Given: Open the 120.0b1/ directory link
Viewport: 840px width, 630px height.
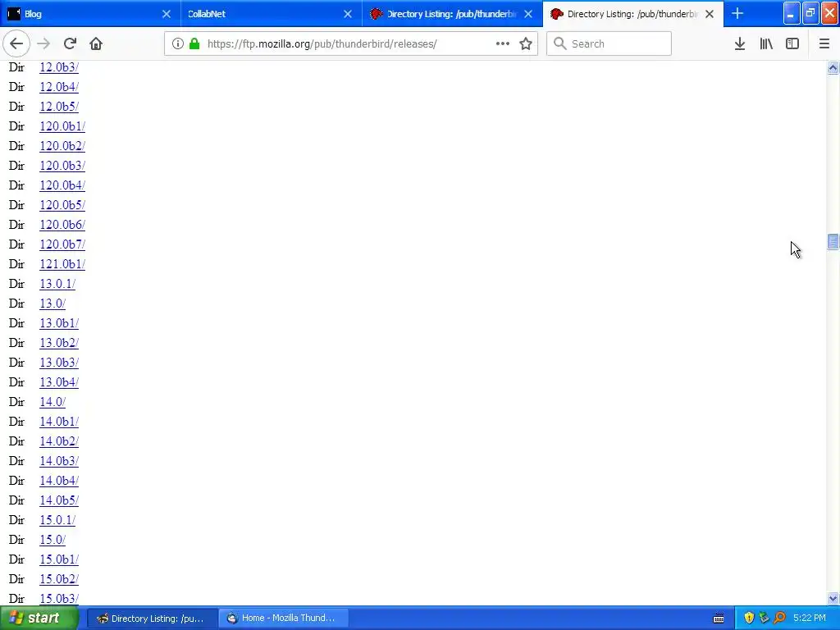Looking at the screenshot, I should (62, 126).
